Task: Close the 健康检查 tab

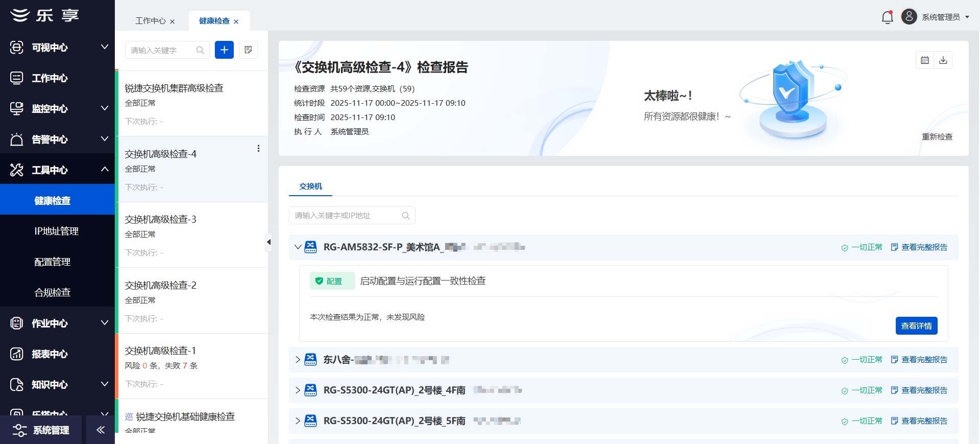Action: [x=236, y=21]
